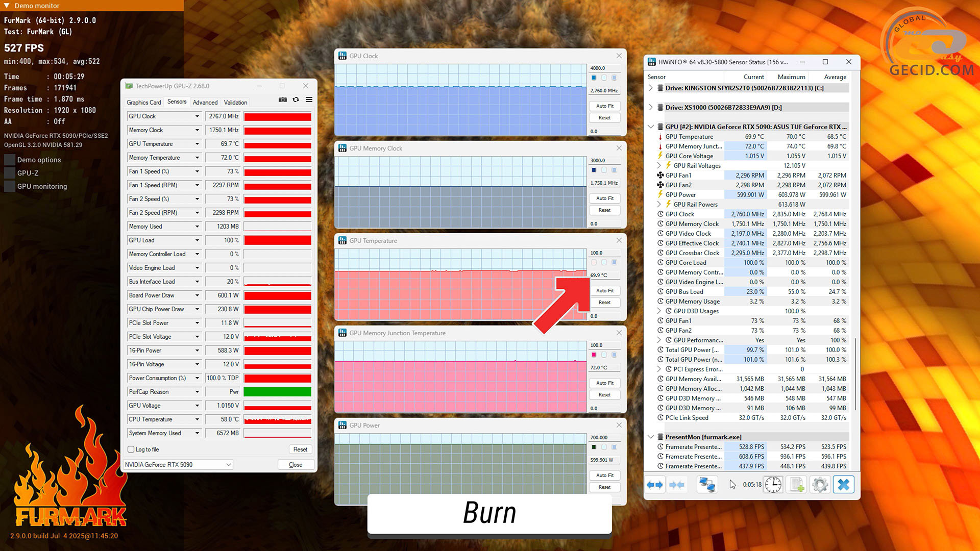Switch to the Advanced tab in GPU-Z

[x=205, y=103]
